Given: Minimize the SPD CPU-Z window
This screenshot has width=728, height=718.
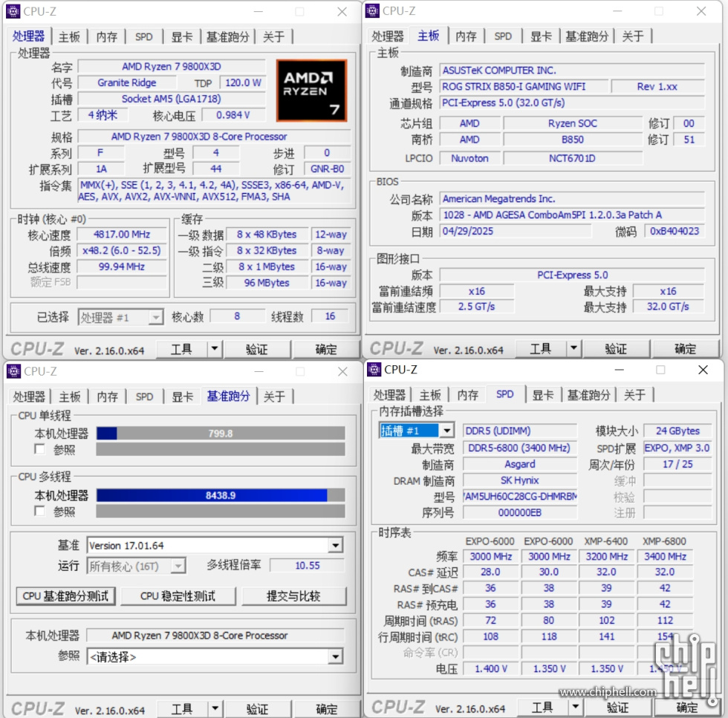Looking at the screenshot, I should (x=619, y=370).
